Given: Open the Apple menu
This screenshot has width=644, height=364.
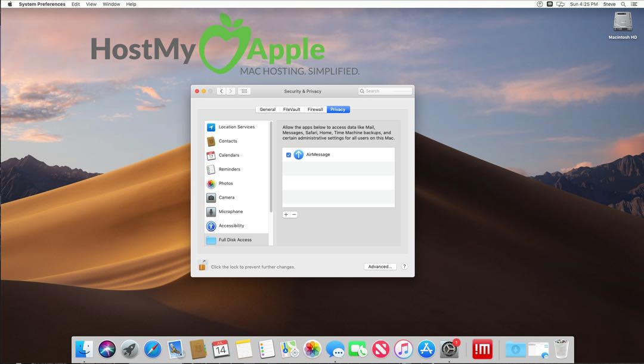Looking at the screenshot, I should pos(10,4).
